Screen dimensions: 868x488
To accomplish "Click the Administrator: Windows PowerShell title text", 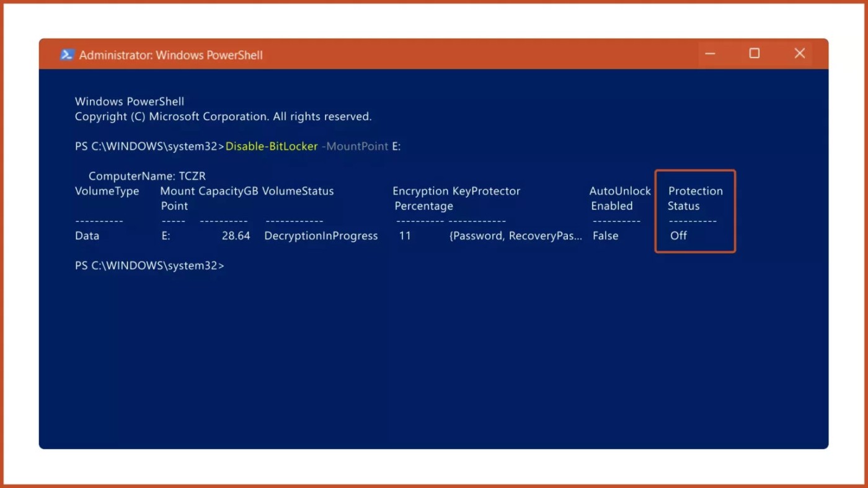I will pos(170,55).
